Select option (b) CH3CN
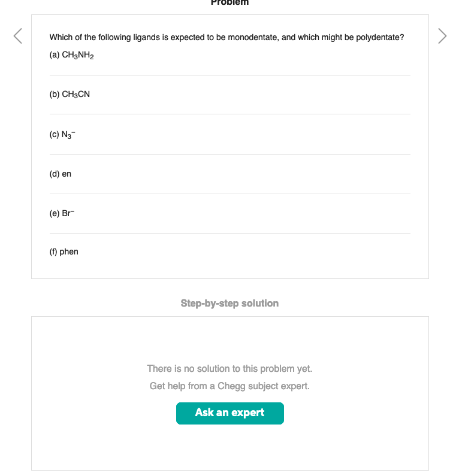The width and height of the screenshot is (456, 476). click(x=70, y=95)
